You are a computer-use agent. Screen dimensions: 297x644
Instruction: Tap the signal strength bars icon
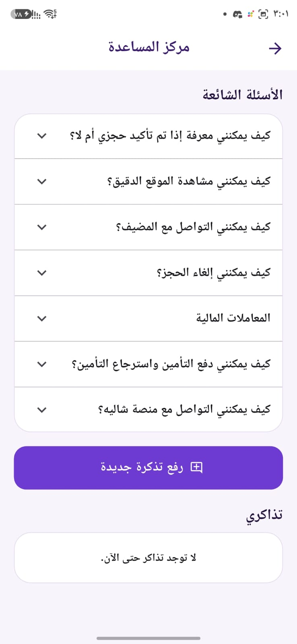point(37,15)
